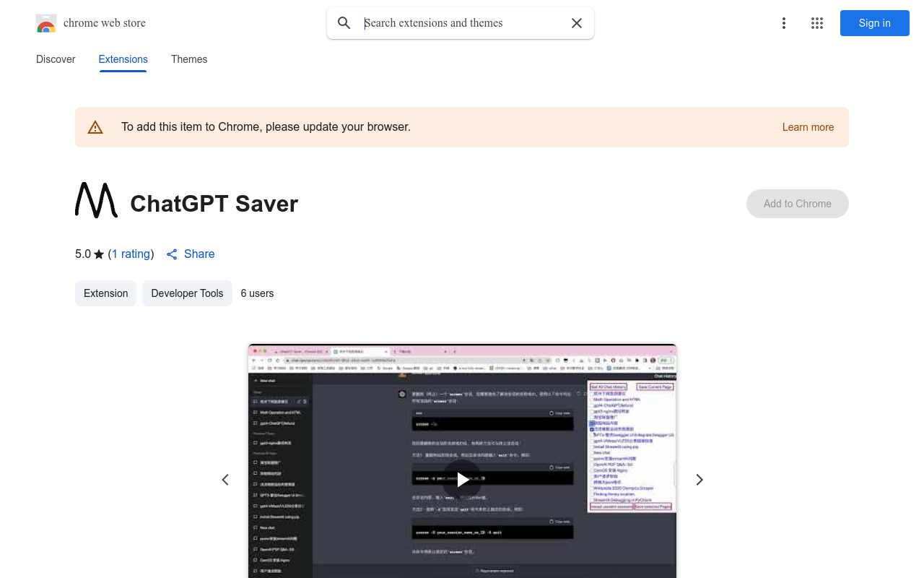This screenshot has height=578, width=924.
Task: Click the Sign in button
Action: point(875,23)
